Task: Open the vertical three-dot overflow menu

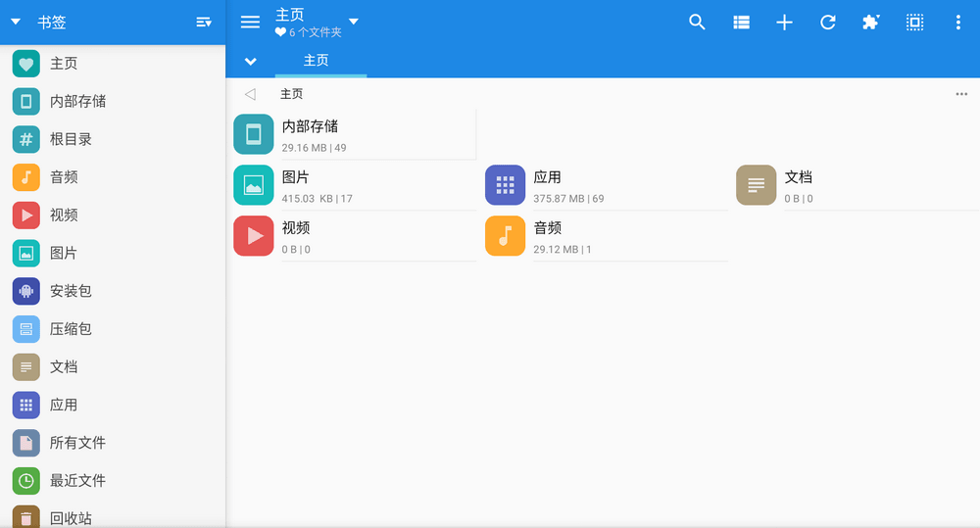Action: click(x=957, y=23)
